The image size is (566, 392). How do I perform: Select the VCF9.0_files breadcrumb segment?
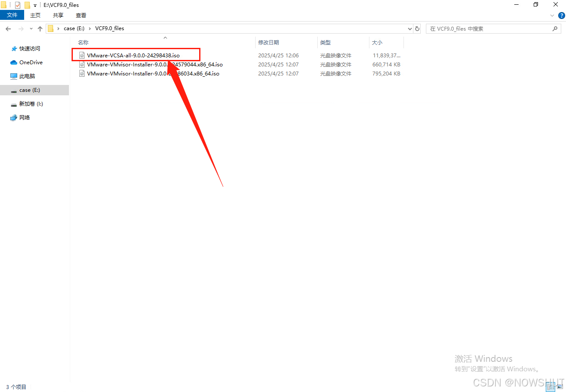(109, 28)
